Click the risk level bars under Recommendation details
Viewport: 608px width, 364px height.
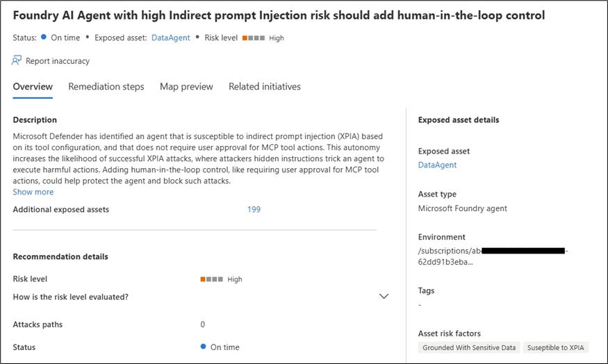click(212, 279)
